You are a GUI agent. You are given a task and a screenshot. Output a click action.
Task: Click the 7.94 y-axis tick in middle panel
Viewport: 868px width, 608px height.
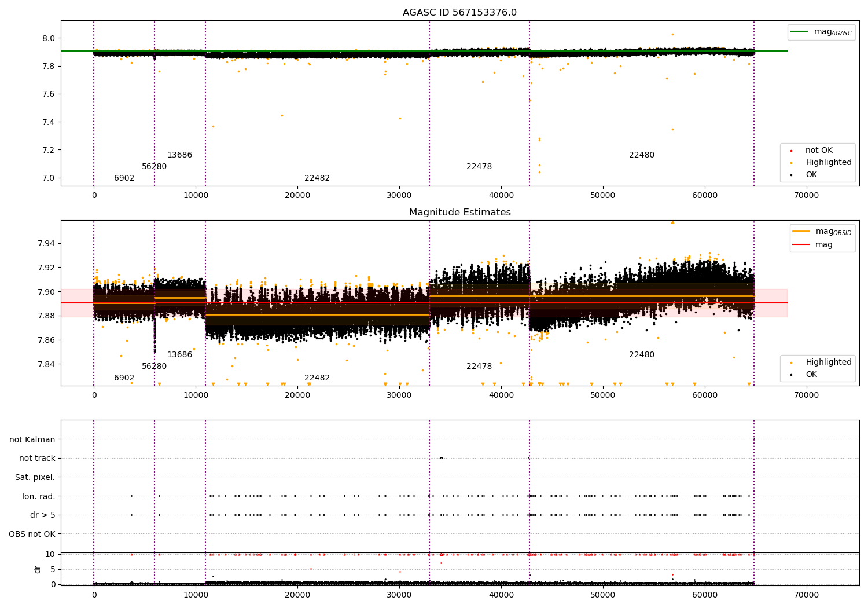coord(46,243)
